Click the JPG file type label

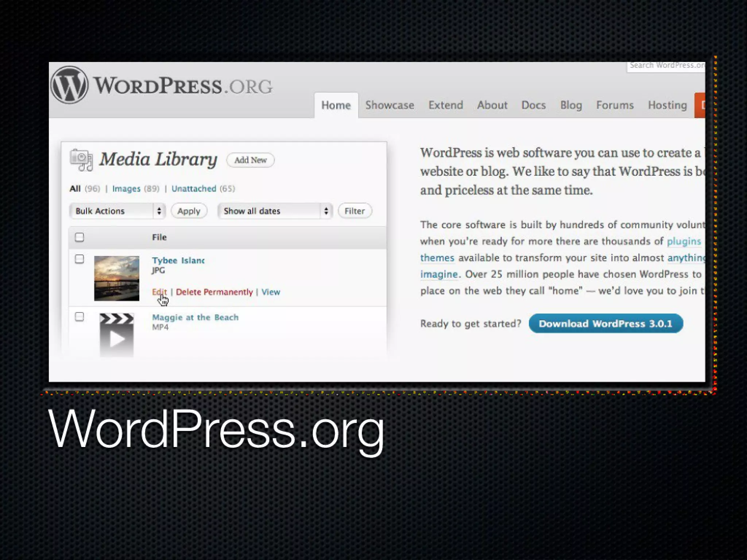click(x=159, y=271)
